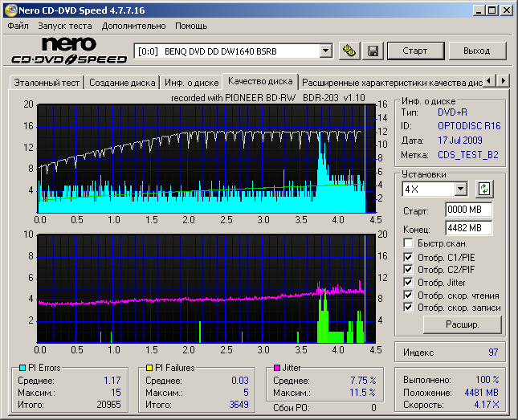Viewport: 518px width, 420px height.
Task: Uncheck Отобр. скор. чтения checkbox
Action: tap(408, 295)
